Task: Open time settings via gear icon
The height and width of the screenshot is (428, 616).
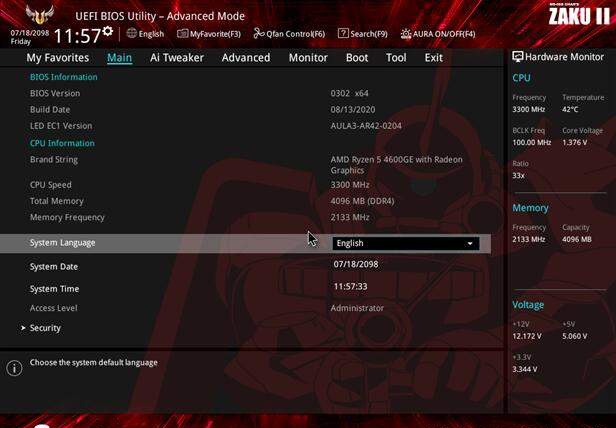Action: click(x=108, y=31)
